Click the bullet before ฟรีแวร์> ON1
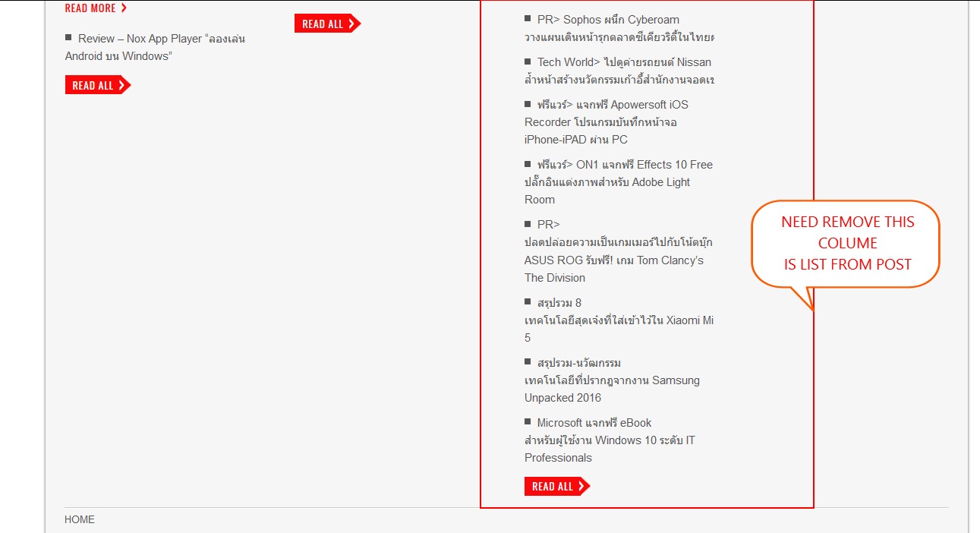This screenshot has width=980, height=533. 528,164
